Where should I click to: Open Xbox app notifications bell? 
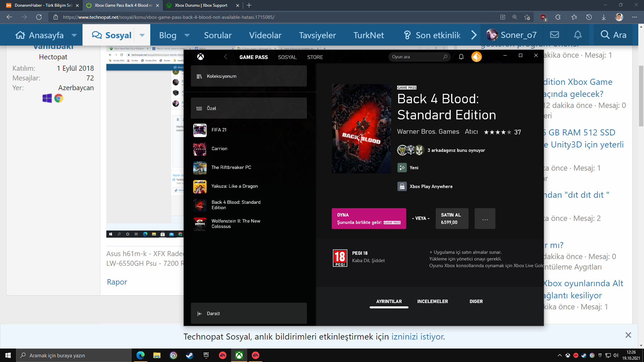pos(461,57)
